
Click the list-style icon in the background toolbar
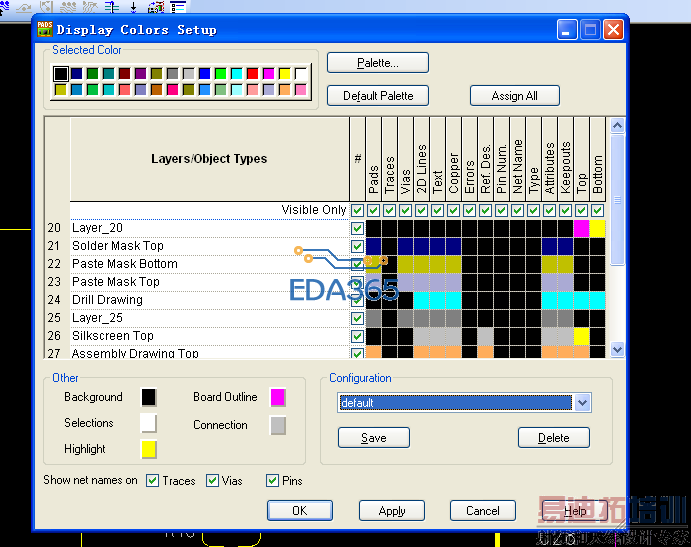pyautogui.click(x=178, y=7)
